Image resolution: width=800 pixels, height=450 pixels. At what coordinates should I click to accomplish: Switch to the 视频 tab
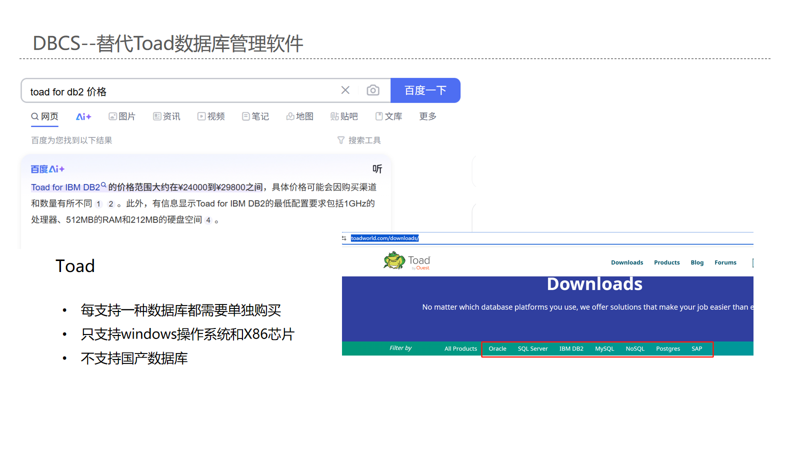tap(211, 116)
